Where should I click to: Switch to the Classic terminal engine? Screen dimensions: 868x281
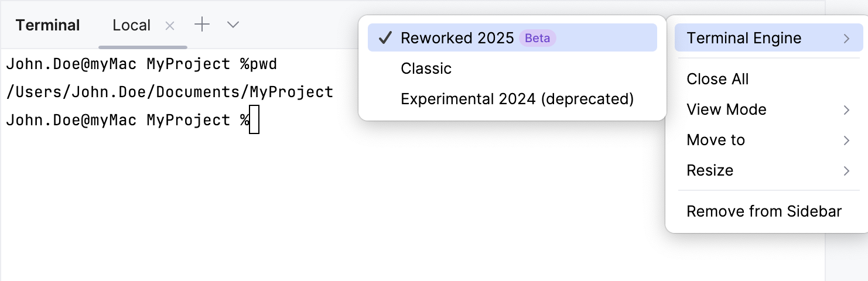[x=426, y=68]
